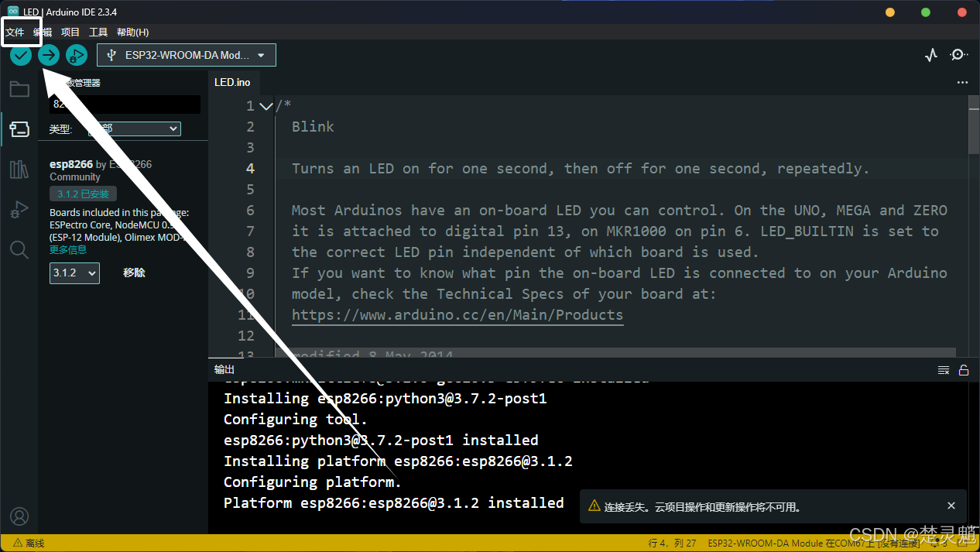
Task: Click the '类型:' label
Action: 60,129
